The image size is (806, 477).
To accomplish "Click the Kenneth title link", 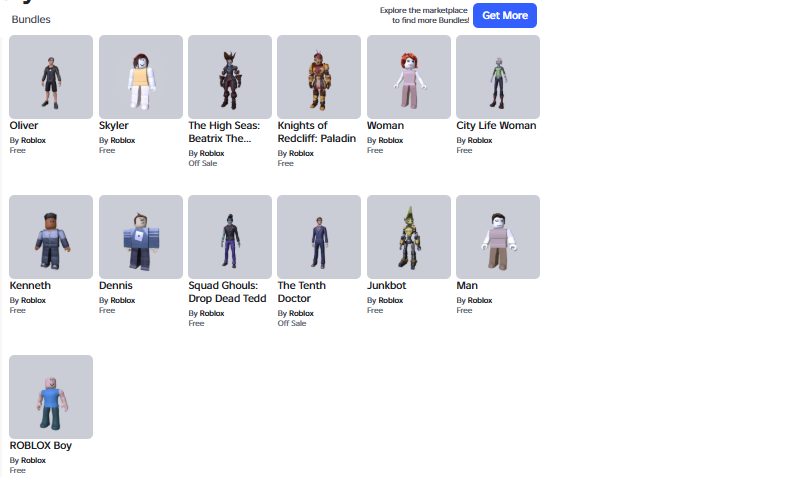I will pos(30,285).
